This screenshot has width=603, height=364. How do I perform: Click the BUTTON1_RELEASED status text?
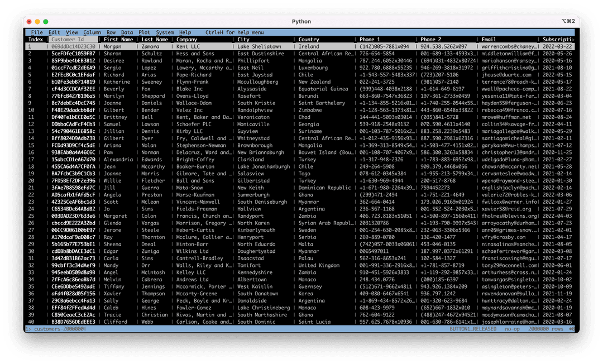(473, 329)
